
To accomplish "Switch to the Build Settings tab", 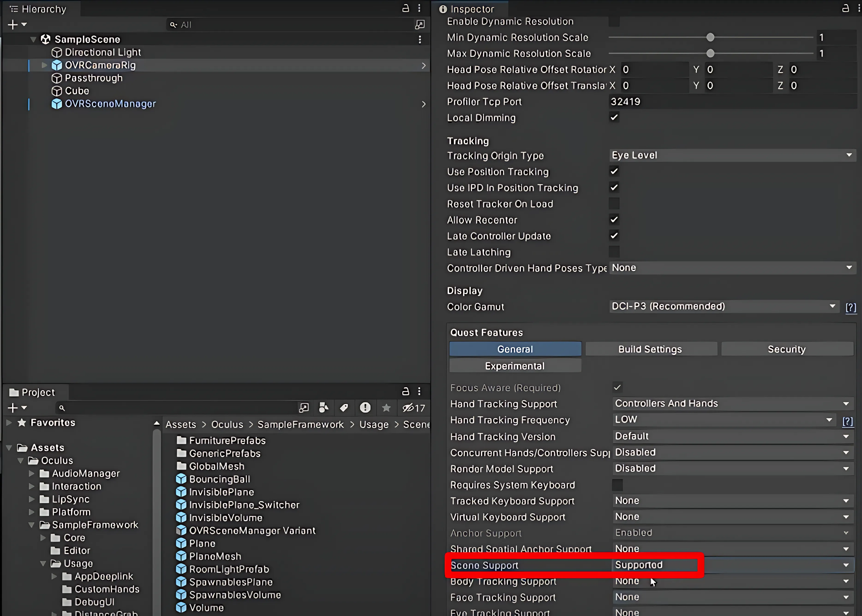I will coord(651,349).
